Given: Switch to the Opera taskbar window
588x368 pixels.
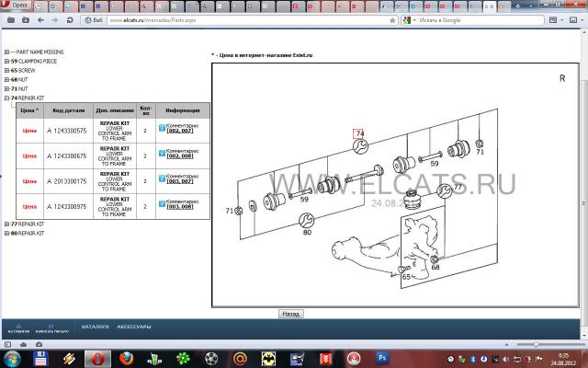Looking at the screenshot, I should [97, 359].
